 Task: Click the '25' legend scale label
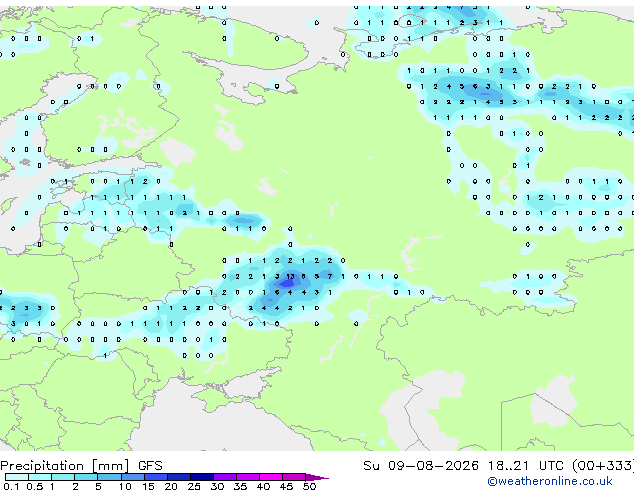194,486
